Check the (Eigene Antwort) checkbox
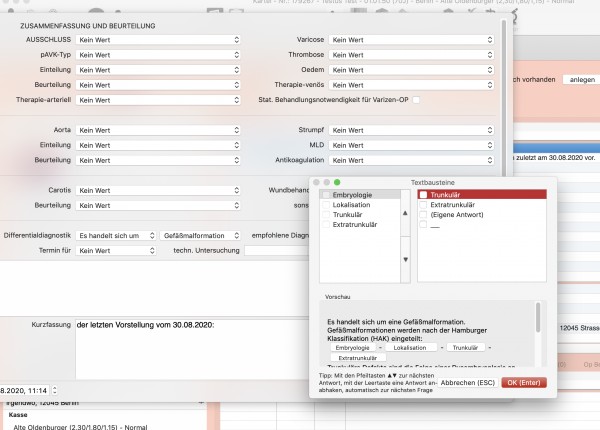The image size is (600, 430). click(x=423, y=215)
